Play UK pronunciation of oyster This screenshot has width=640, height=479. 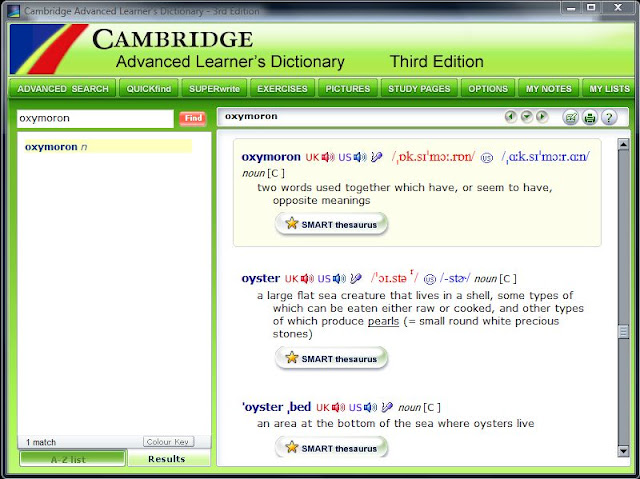pyautogui.click(x=307, y=279)
